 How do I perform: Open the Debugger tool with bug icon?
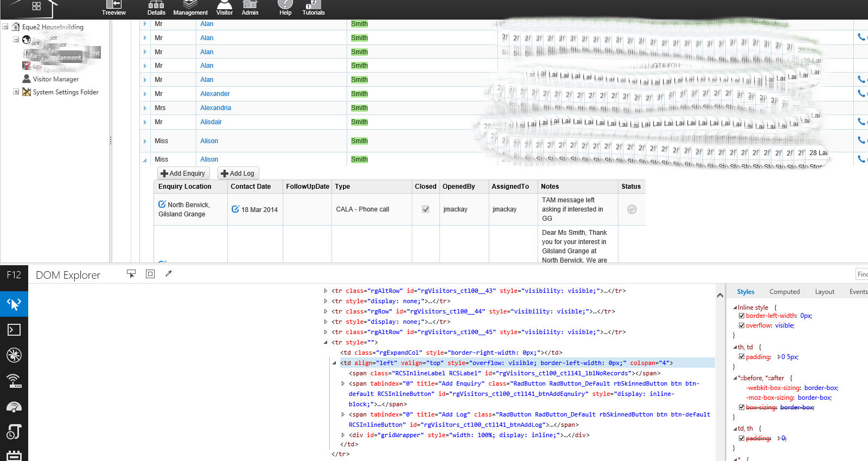coord(14,355)
